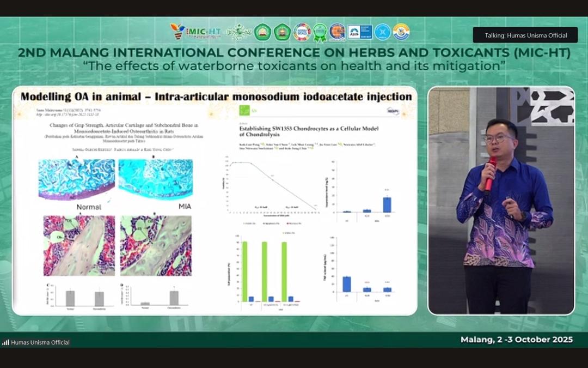Click the conference title 2ND MALANG INTERNATIONAL CONFERENCE
Screen dimensions: 588x368
(295, 52)
